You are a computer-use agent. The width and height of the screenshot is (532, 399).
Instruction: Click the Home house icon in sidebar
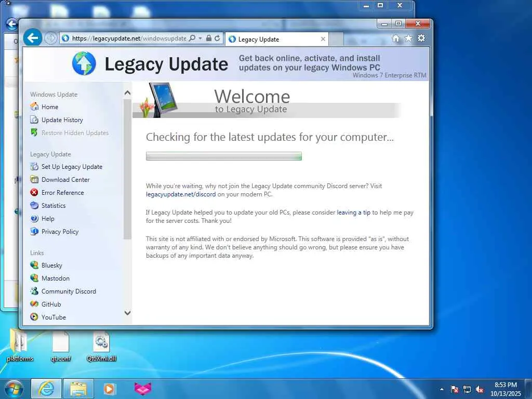pyautogui.click(x=34, y=107)
